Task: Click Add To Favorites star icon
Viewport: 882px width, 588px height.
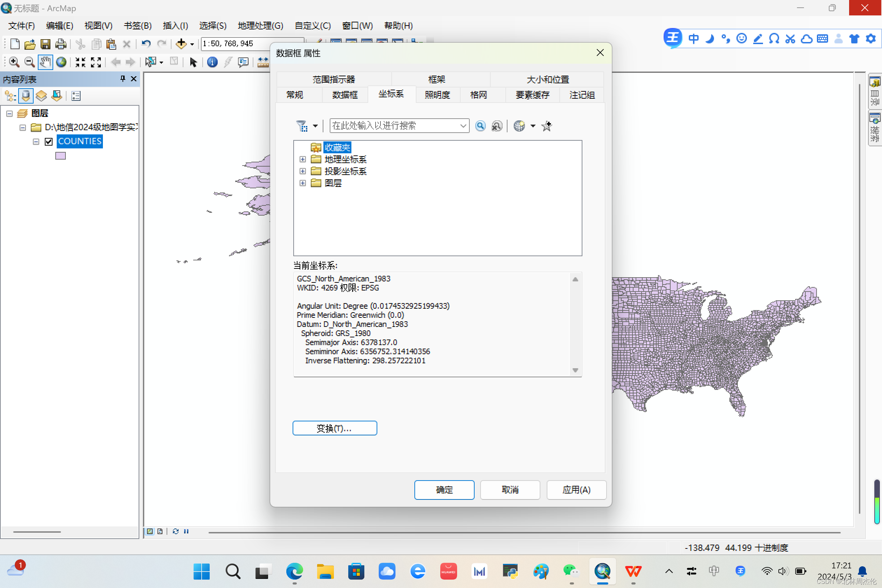Action: 546,126
